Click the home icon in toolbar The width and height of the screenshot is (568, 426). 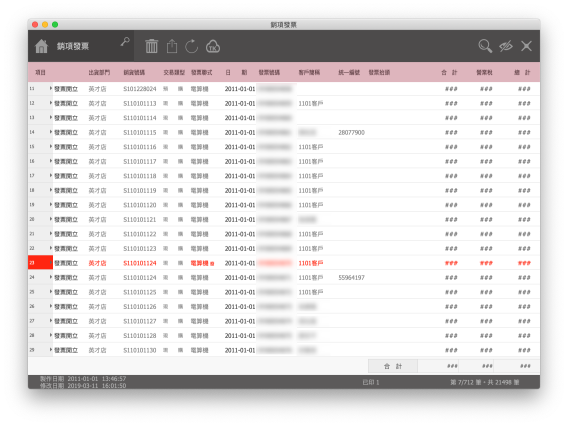tap(41, 46)
